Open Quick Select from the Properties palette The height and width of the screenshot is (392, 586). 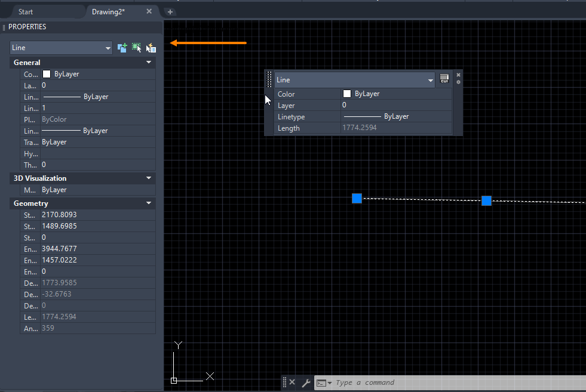151,48
